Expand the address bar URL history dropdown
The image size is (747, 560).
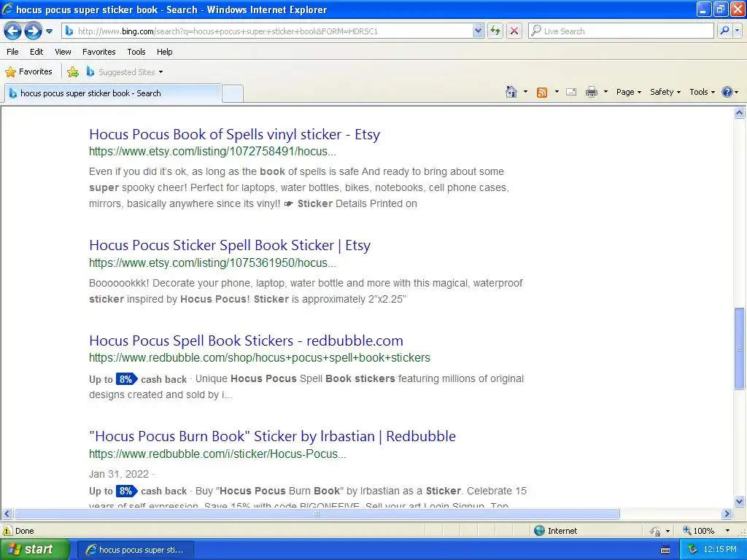coord(478,31)
